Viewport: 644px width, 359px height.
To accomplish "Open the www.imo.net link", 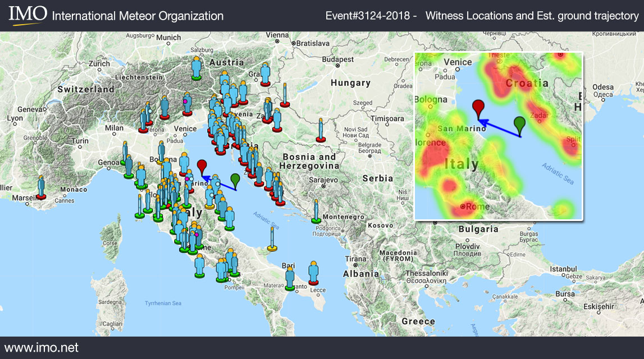I will point(42,348).
